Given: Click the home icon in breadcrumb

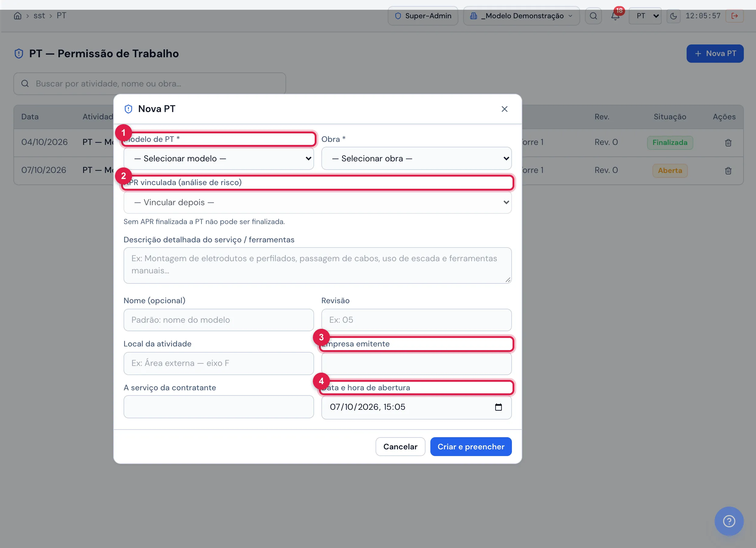Looking at the screenshot, I should click(18, 16).
